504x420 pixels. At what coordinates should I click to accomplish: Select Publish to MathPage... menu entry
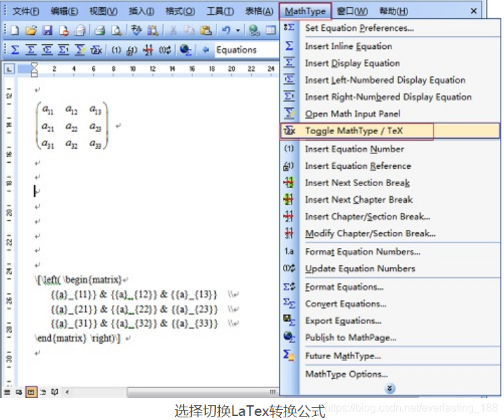click(x=390, y=338)
